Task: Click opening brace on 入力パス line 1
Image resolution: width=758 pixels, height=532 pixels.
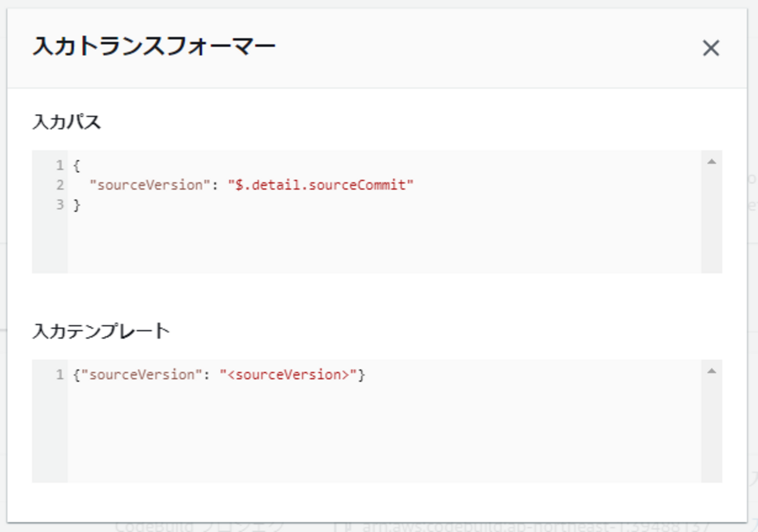Action: point(76,165)
